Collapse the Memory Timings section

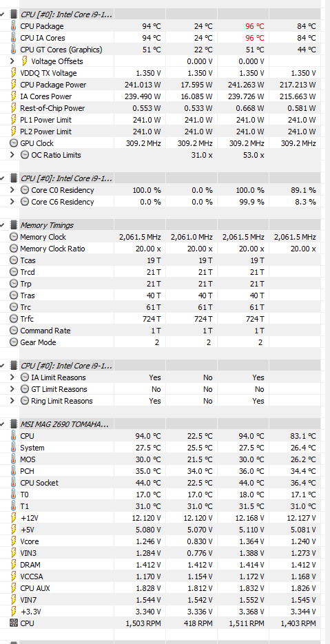3,225
